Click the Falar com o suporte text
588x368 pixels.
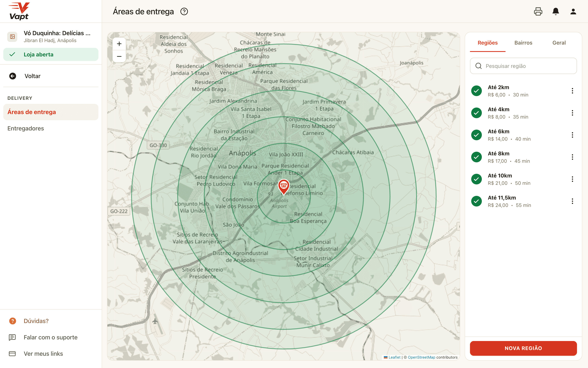tap(51, 337)
